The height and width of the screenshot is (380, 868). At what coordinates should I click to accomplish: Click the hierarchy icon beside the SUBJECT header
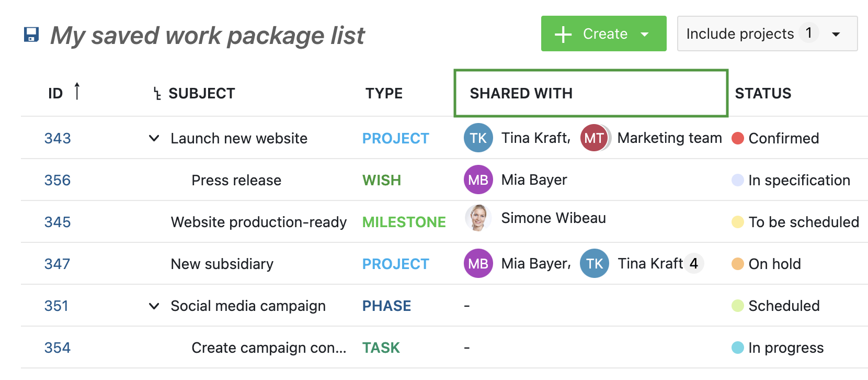[157, 94]
